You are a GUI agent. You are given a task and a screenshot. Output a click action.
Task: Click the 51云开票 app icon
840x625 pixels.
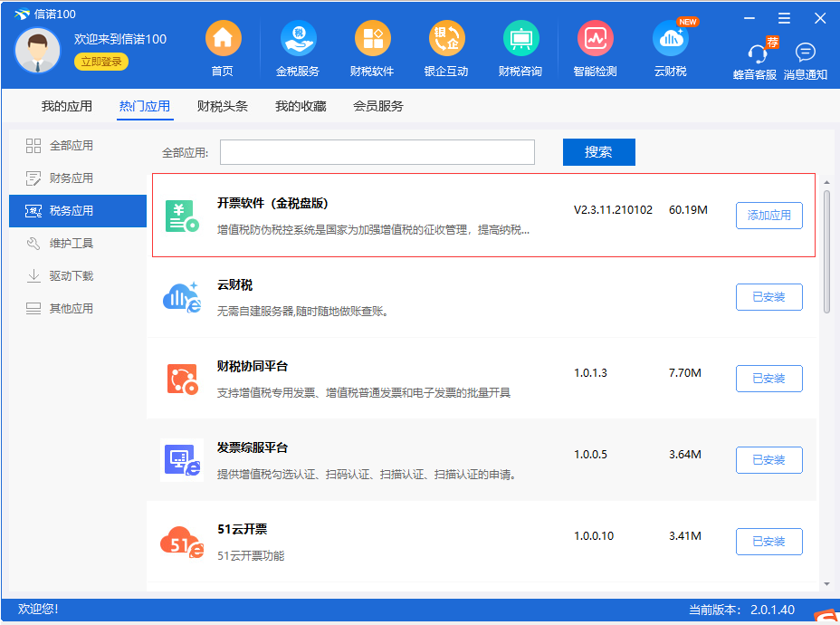[x=182, y=542]
